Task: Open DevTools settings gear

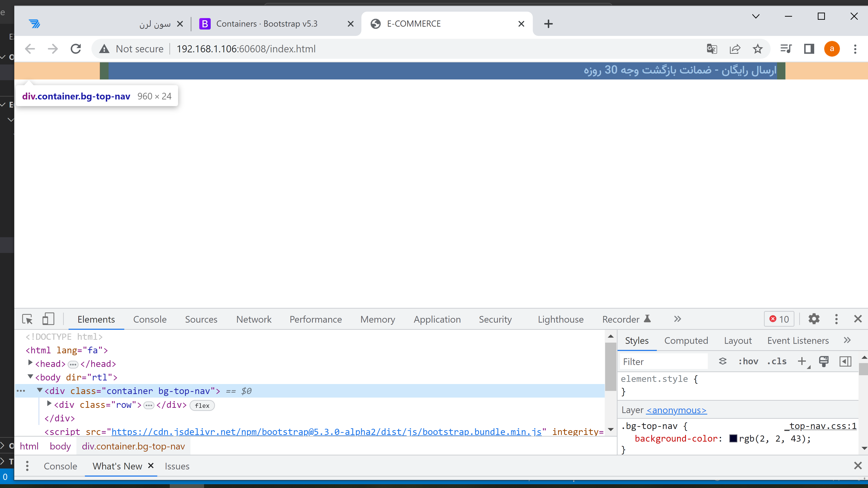Action: 814,319
